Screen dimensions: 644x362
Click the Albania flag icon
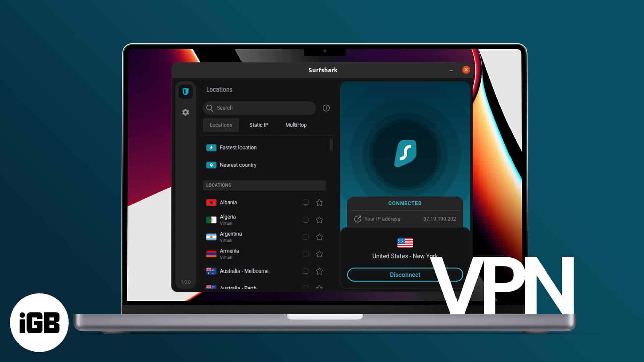[211, 202]
